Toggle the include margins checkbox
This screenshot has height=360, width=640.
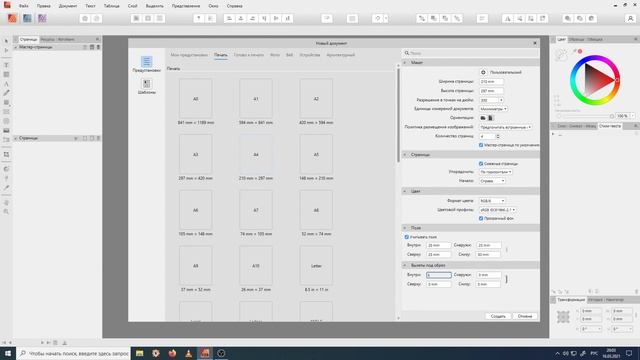[407, 237]
